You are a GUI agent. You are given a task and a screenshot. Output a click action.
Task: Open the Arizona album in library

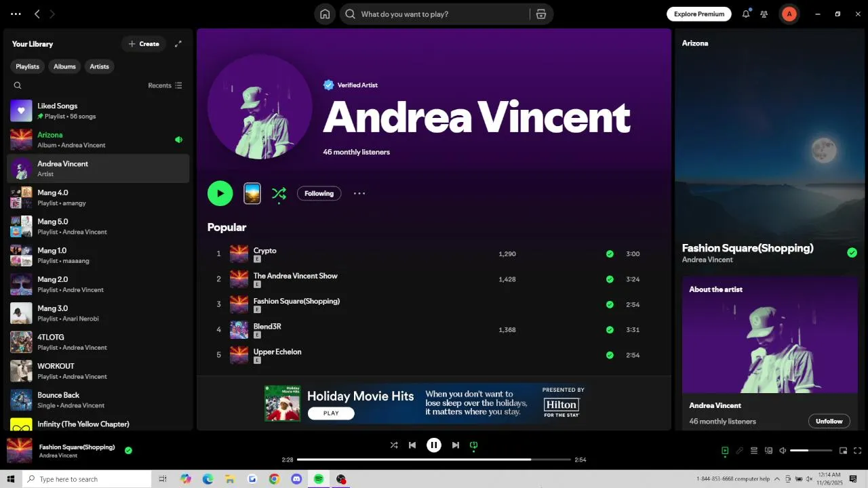98,140
